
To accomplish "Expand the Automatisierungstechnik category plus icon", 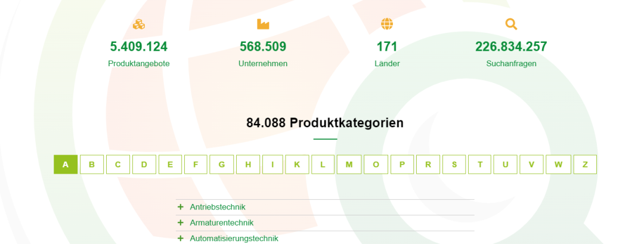I will pos(181,238).
